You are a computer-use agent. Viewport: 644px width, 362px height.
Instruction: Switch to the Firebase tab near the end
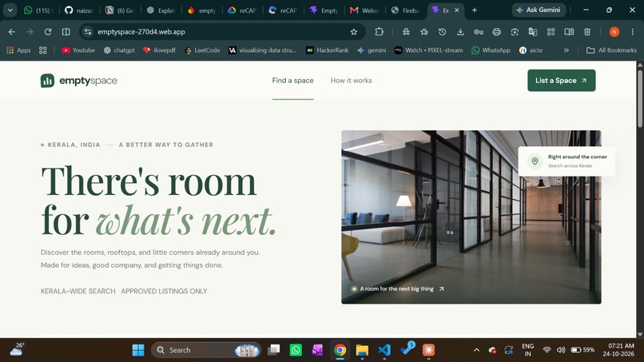click(x=405, y=10)
